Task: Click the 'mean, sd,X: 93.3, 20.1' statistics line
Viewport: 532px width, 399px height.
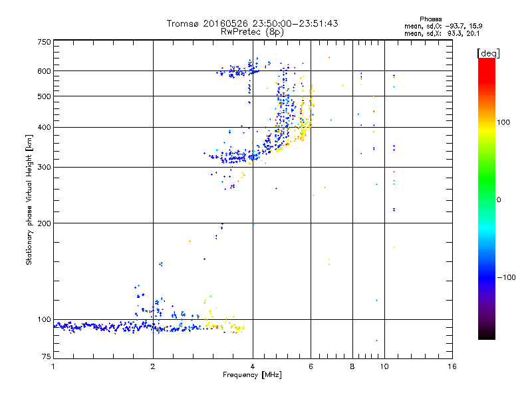Action: (442, 33)
